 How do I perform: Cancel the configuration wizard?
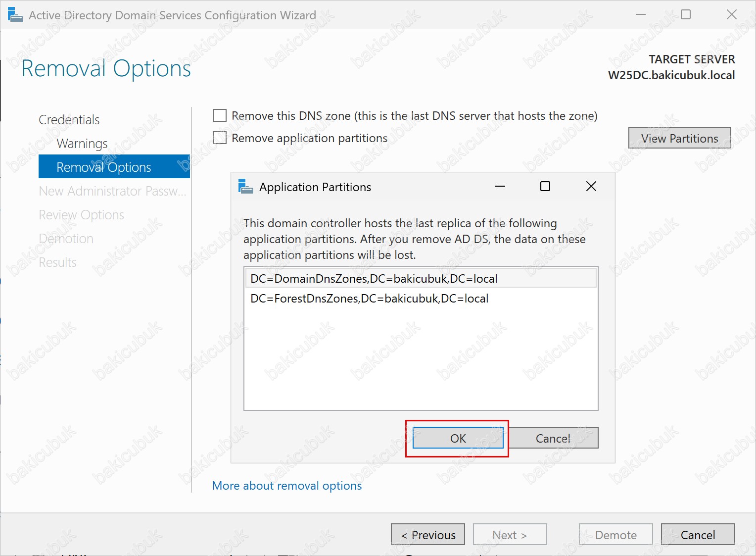[x=698, y=535]
